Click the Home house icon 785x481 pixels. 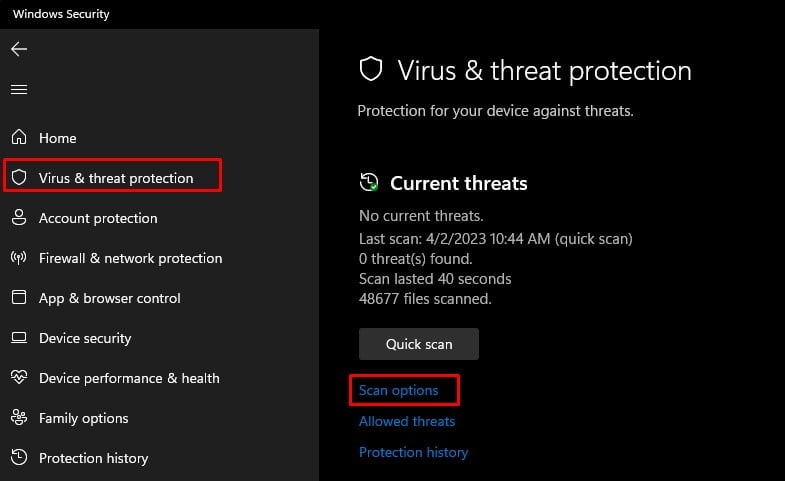tap(19, 138)
